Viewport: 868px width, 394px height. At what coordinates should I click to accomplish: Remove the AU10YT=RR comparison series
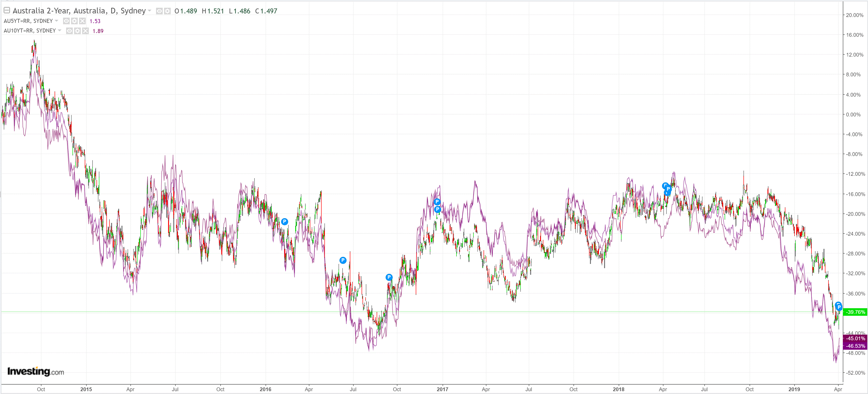[86, 31]
